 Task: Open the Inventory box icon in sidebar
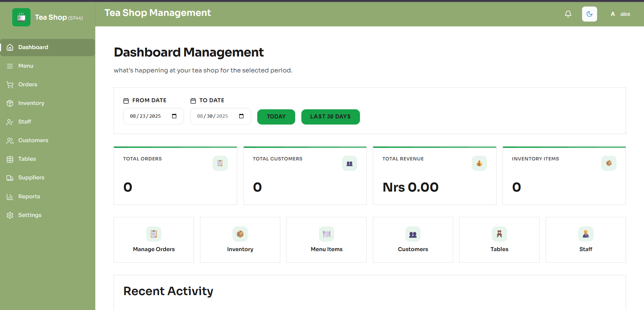pos(10,103)
